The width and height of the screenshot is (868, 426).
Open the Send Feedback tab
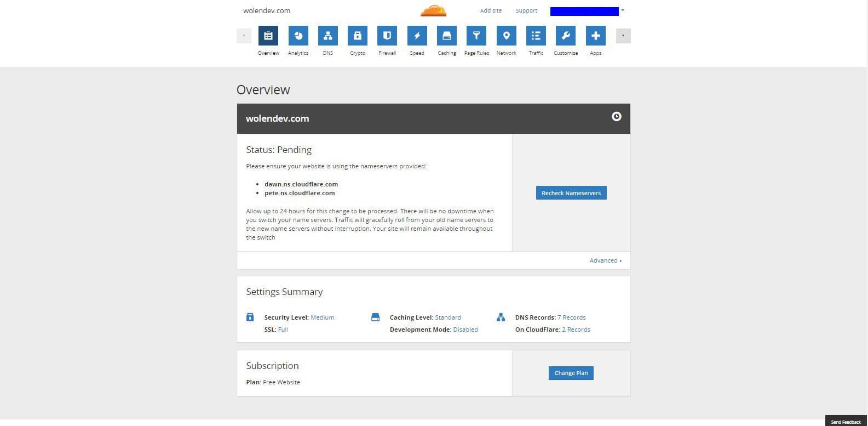click(x=846, y=421)
